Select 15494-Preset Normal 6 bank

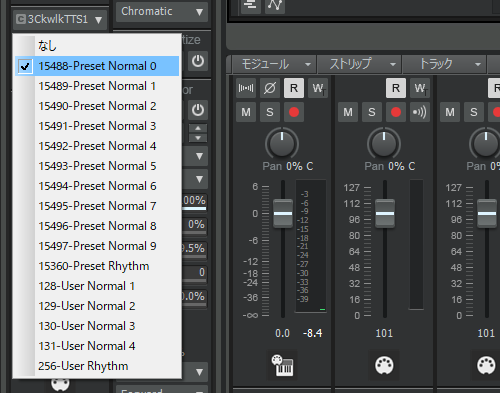[x=97, y=186]
